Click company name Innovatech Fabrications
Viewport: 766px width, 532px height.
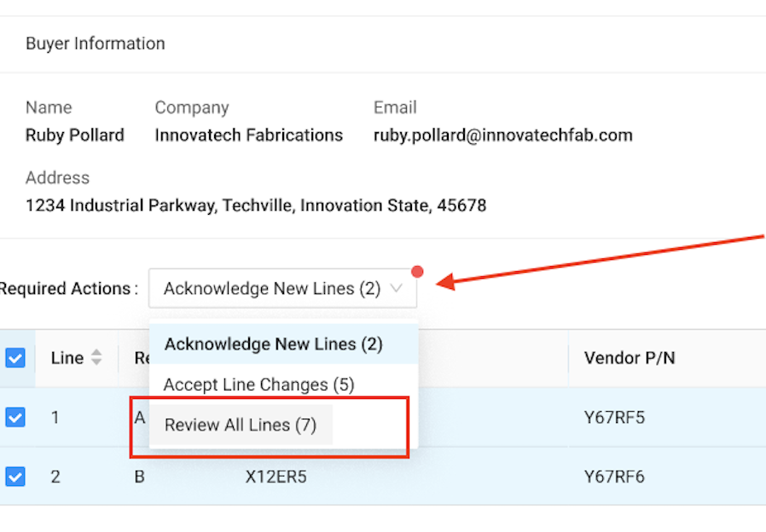tap(249, 135)
